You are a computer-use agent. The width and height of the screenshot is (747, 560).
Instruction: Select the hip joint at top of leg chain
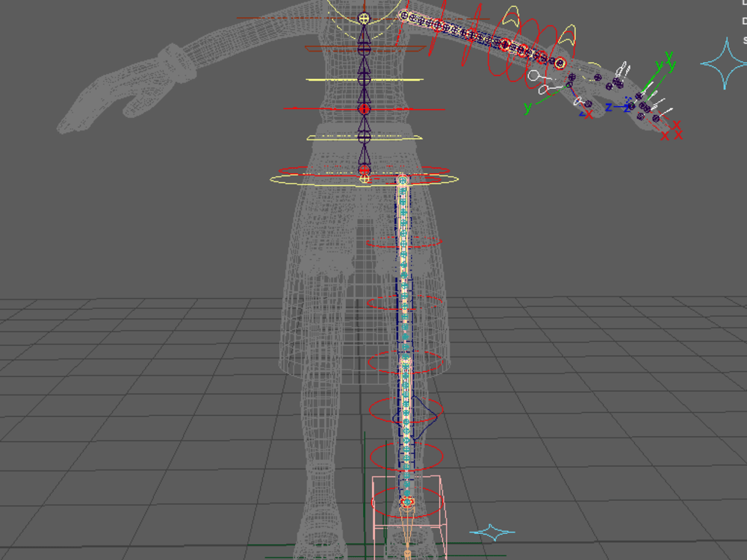pyautogui.click(x=403, y=181)
